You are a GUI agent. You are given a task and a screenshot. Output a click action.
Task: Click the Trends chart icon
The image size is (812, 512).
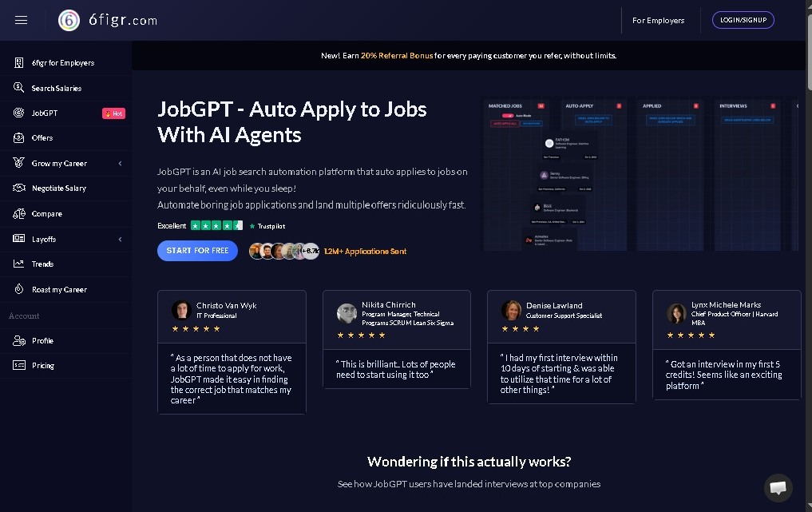pos(18,264)
